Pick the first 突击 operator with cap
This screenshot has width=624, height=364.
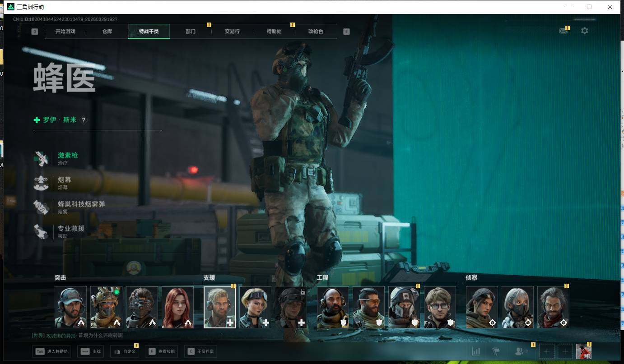[x=70, y=307]
